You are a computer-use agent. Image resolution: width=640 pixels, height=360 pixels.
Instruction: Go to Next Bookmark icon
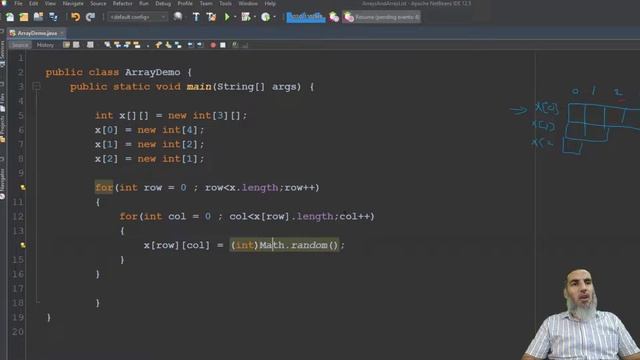(x=168, y=45)
